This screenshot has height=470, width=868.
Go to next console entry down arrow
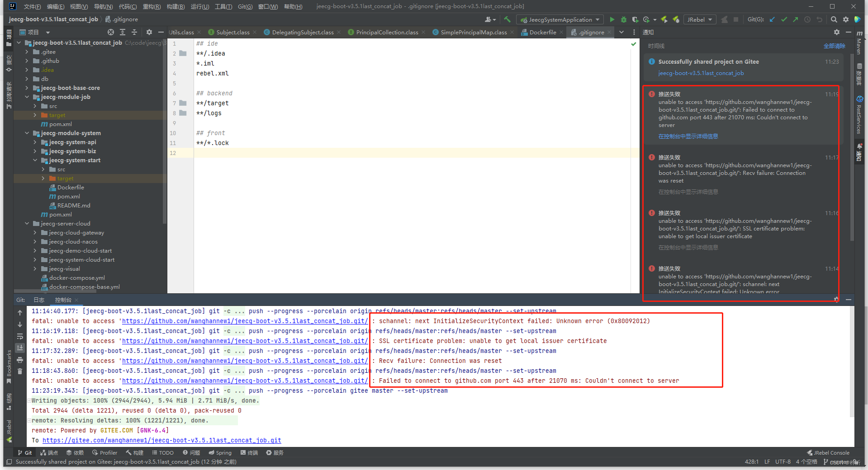pos(20,324)
